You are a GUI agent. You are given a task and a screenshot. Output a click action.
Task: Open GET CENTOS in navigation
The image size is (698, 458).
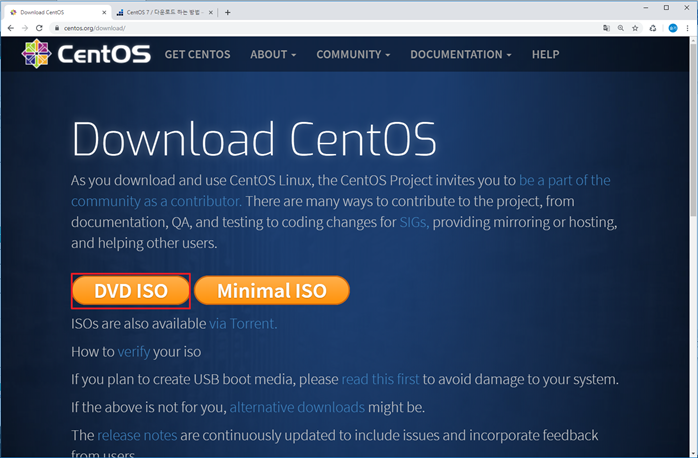tap(198, 54)
